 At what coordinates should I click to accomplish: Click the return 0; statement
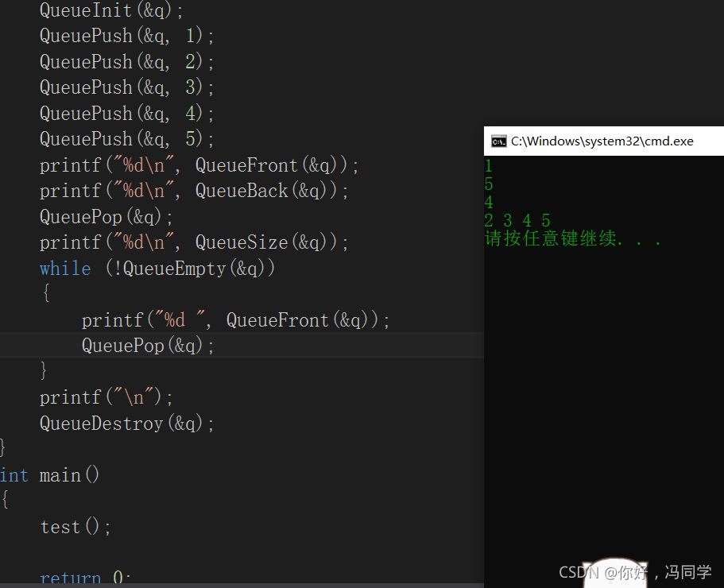pyautogui.click(x=85, y=578)
